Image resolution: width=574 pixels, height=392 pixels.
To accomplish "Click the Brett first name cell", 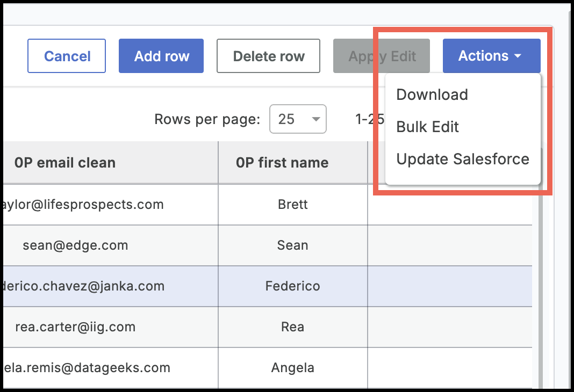I will 293,205.
